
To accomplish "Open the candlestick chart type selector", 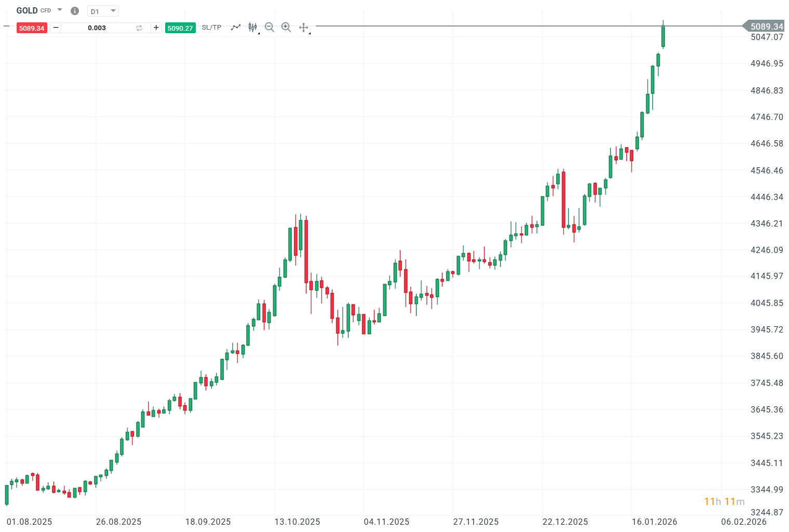I will (253, 27).
